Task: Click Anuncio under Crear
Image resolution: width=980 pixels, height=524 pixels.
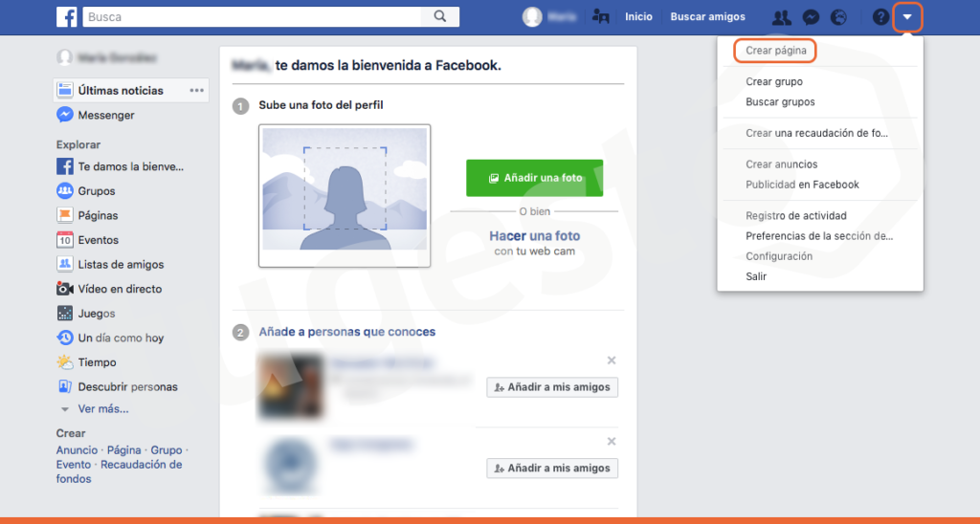Action: pyautogui.click(x=77, y=449)
